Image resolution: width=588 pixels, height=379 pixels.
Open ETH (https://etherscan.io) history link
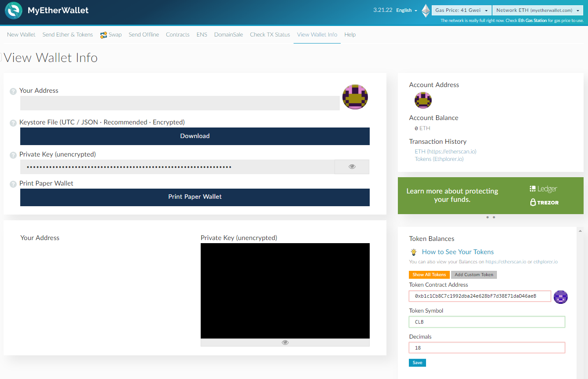coord(445,151)
